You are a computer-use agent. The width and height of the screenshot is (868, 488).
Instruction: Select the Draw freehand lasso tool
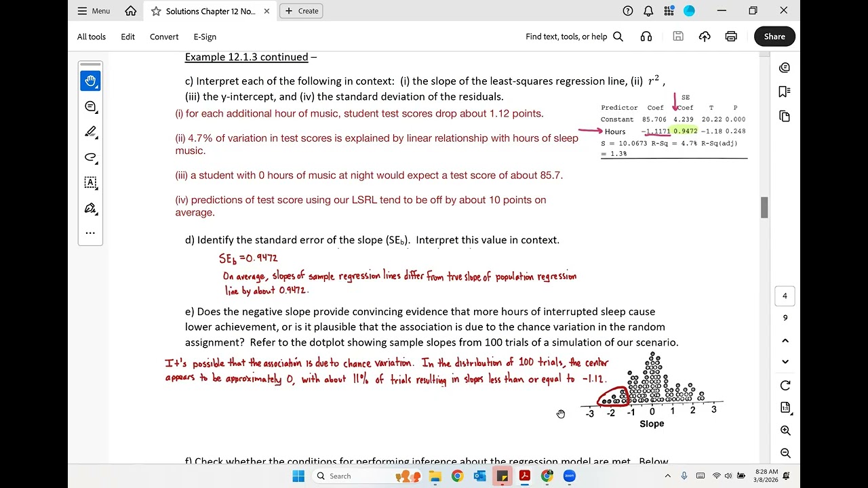91,157
